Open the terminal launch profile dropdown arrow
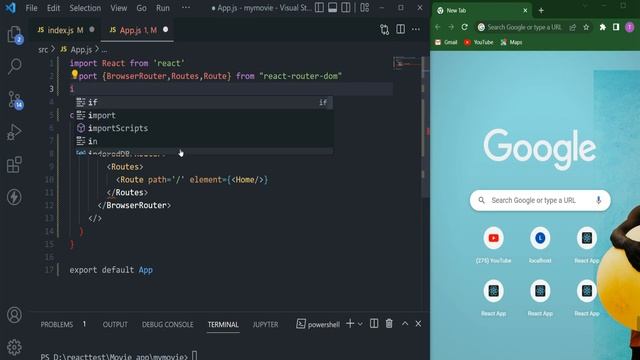 [x=360, y=324]
